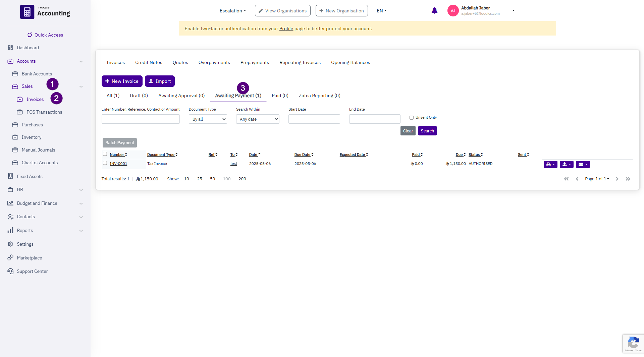
Task: Switch to the Credit Notes tab
Action: pos(149,62)
